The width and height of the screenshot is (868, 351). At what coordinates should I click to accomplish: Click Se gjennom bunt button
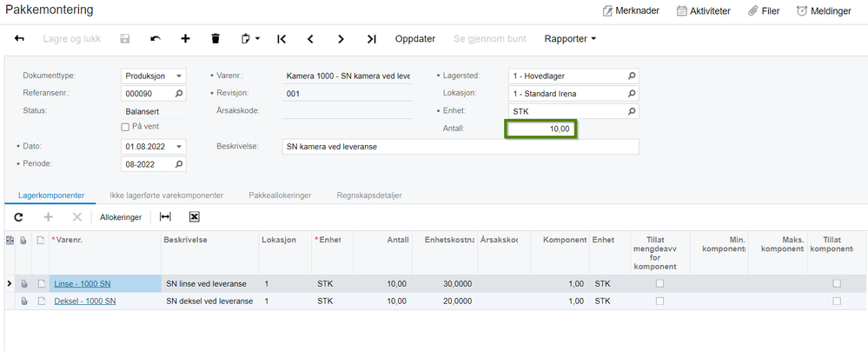coord(490,39)
